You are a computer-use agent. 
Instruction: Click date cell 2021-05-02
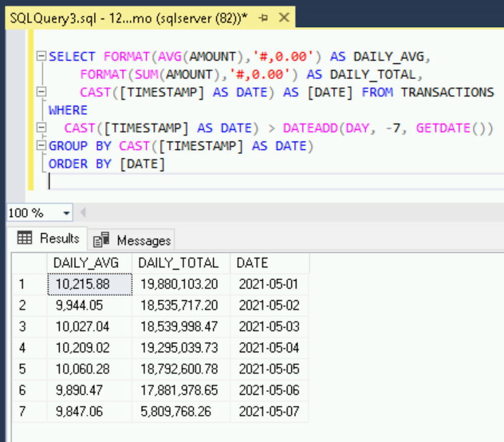click(x=269, y=305)
